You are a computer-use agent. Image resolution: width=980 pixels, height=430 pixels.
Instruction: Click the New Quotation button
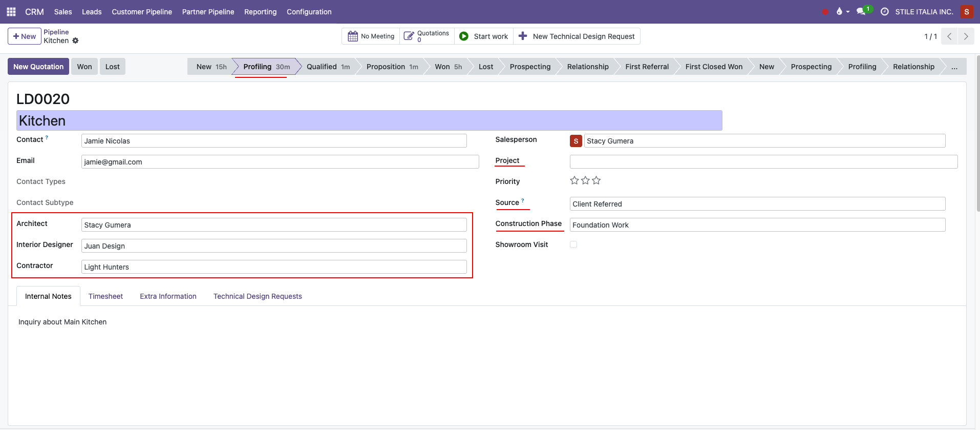tap(38, 67)
